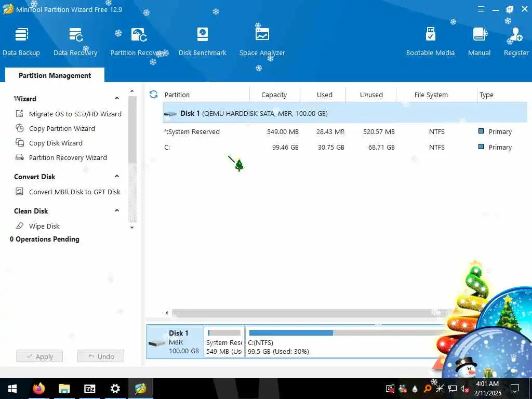Click the MiniTool Partition Wizard taskbar icon

[x=140, y=389]
